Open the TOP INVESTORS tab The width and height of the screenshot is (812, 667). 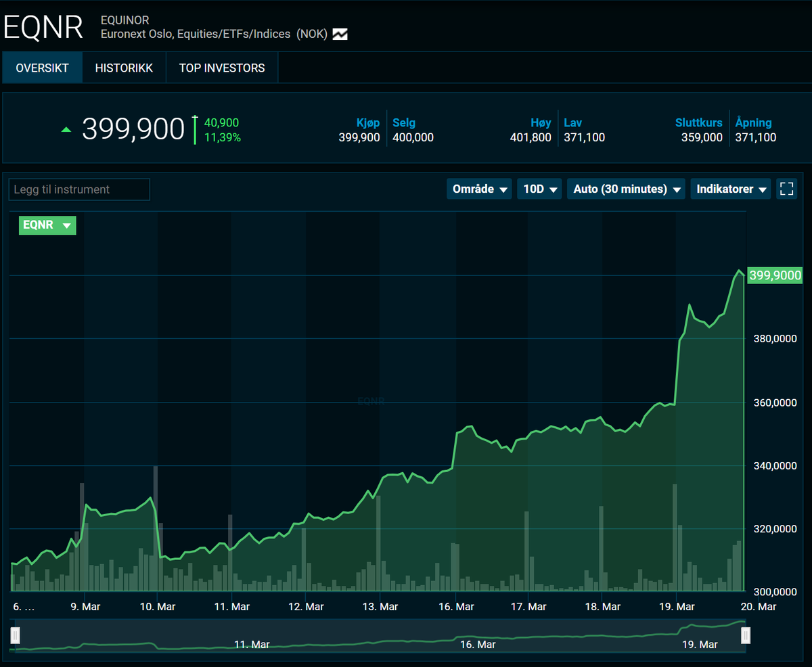tap(222, 68)
